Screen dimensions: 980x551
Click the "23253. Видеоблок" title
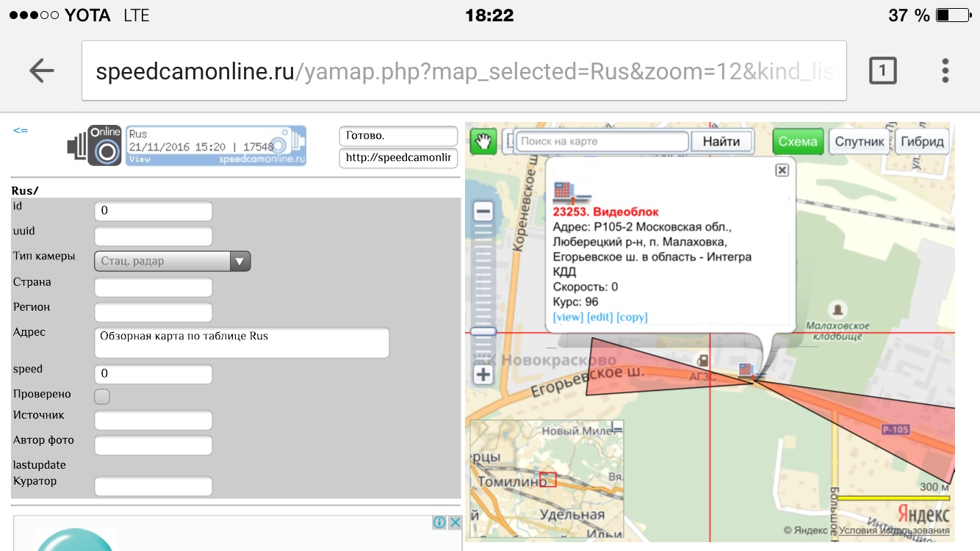point(606,212)
